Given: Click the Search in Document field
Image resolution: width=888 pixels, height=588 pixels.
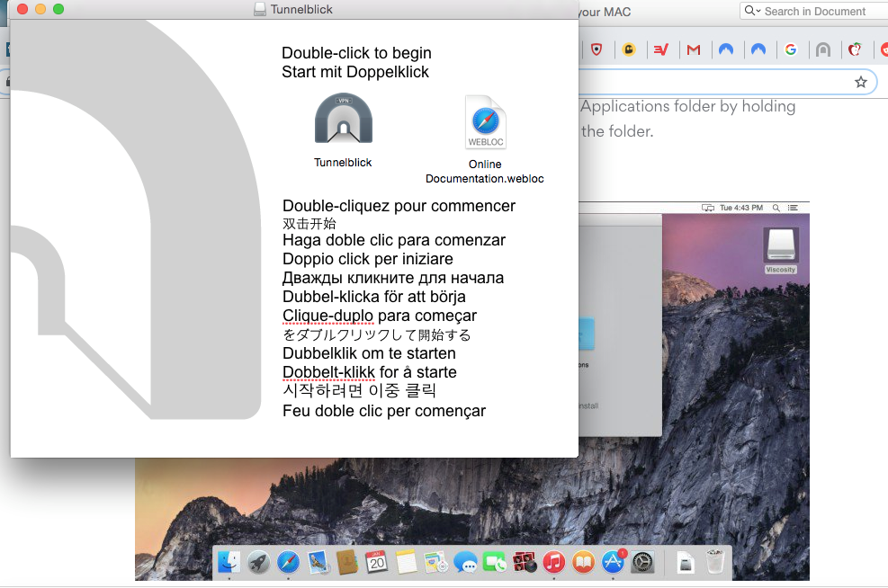Looking at the screenshot, I should click(815, 11).
